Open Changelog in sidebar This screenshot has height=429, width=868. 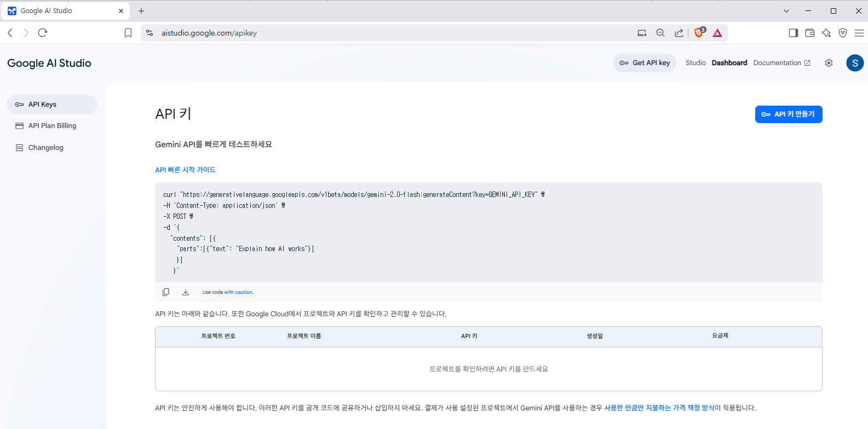click(x=52, y=148)
